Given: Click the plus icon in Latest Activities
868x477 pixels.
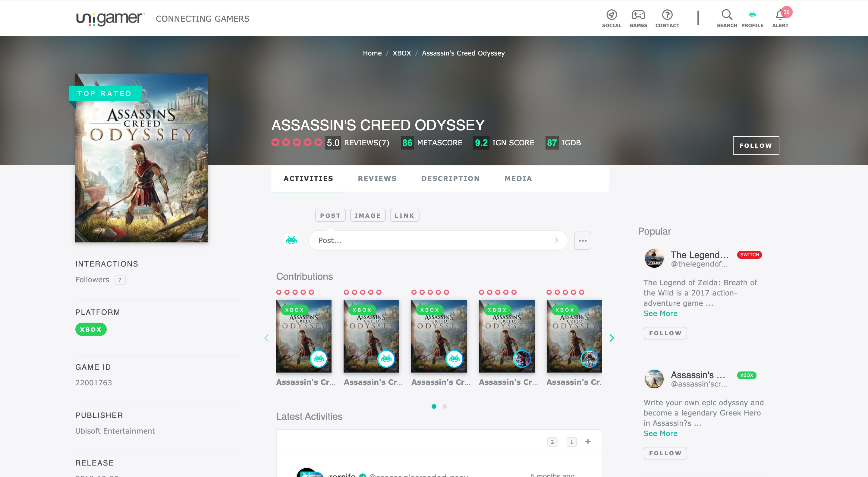Looking at the screenshot, I should pos(588,442).
